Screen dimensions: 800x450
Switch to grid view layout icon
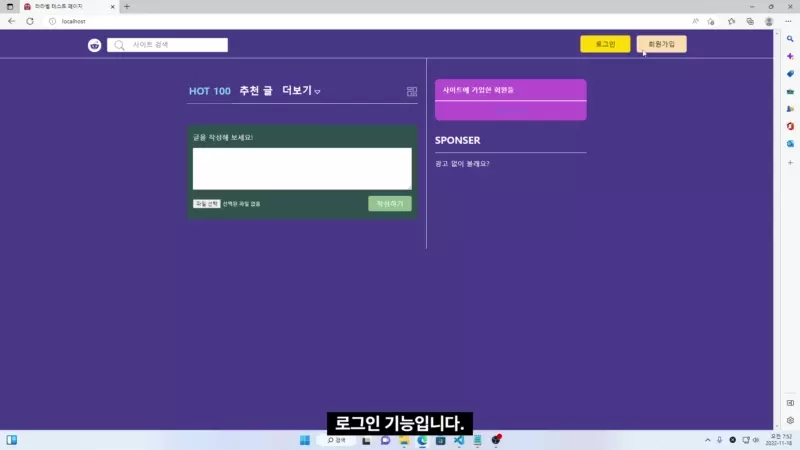coord(412,91)
